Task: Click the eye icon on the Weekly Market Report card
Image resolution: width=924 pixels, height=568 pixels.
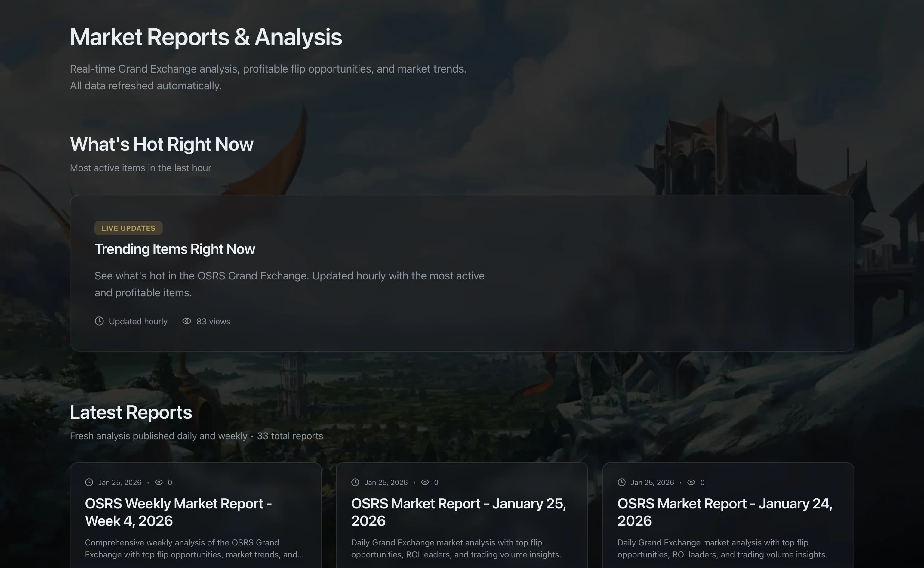Action: [159, 482]
